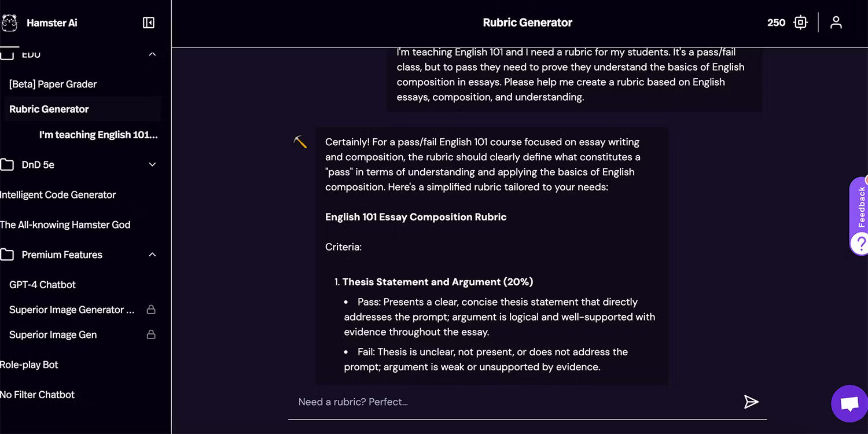
Task: Click the Hamster Ai logo icon
Action: 9,23
